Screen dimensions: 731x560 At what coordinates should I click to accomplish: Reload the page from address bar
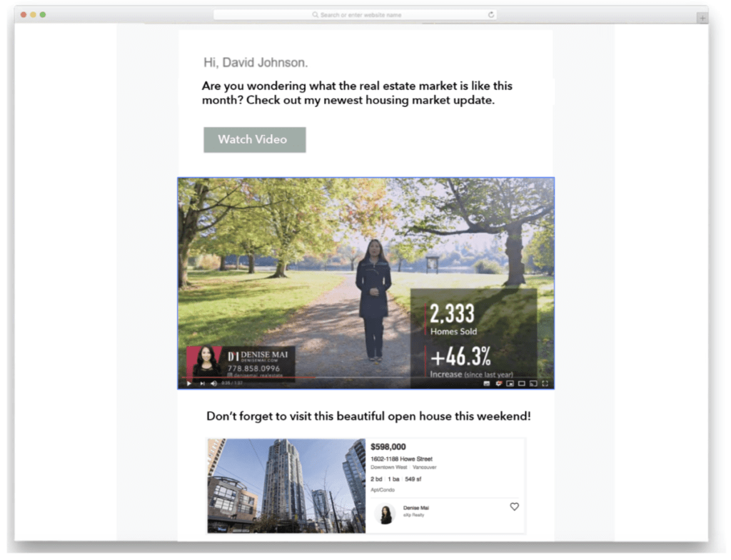point(490,15)
